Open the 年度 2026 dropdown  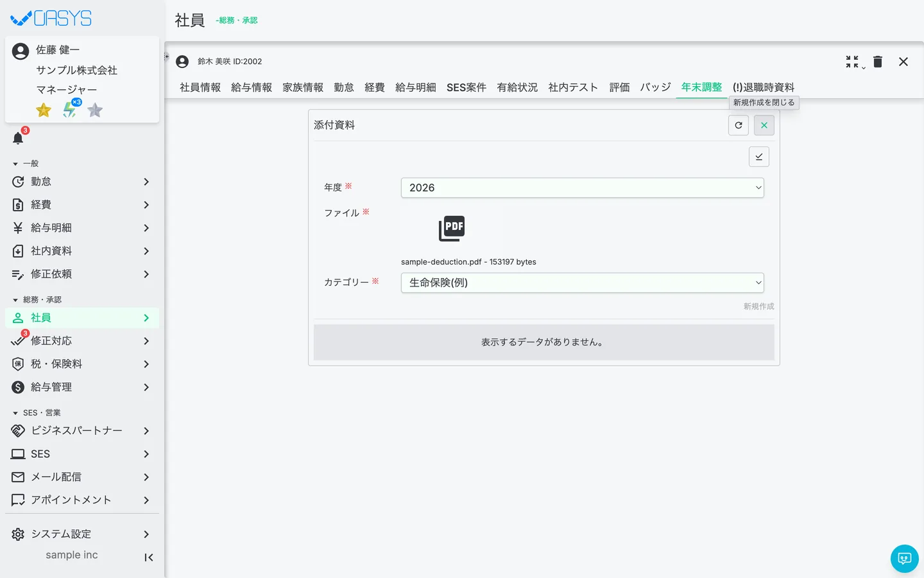tap(583, 188)
